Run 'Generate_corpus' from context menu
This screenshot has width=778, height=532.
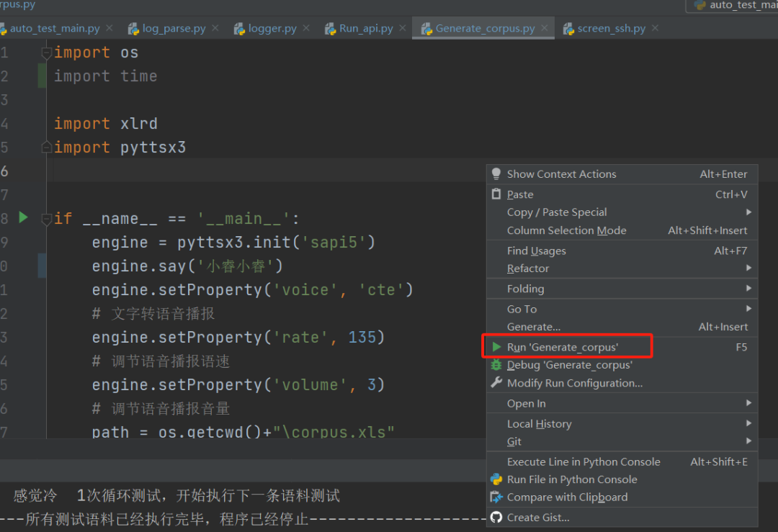coord(622,347)
